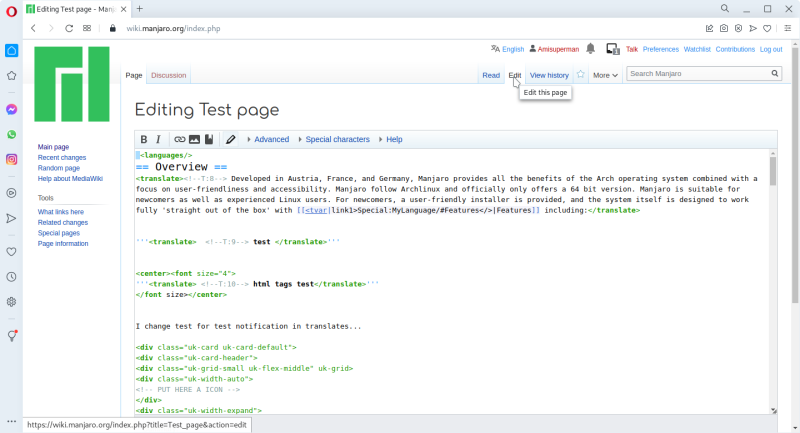Open Random page in sidebar
Screen dimensions: 800x433
coord(59,168)
